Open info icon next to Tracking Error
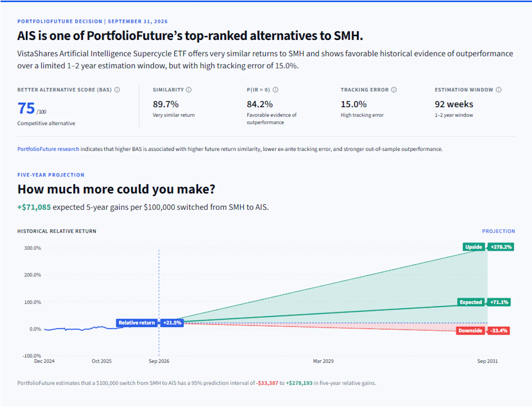The height and width of the screenshot is (407, 532). click(394, 90)
